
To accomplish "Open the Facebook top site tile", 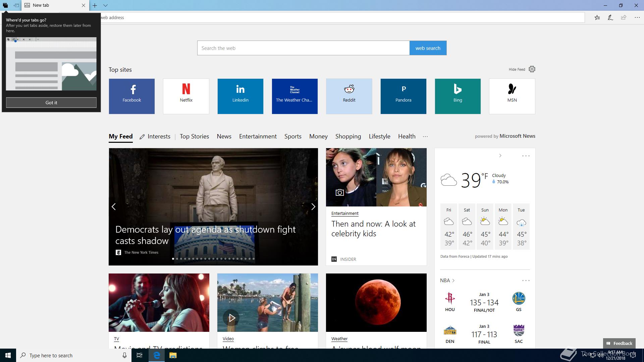I will (x=132, y=96).
